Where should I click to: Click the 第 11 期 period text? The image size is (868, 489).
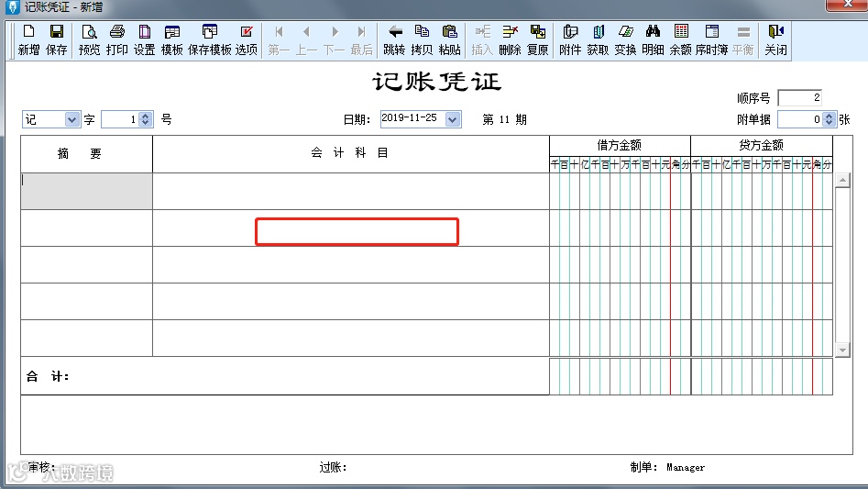tap(504, 119)
